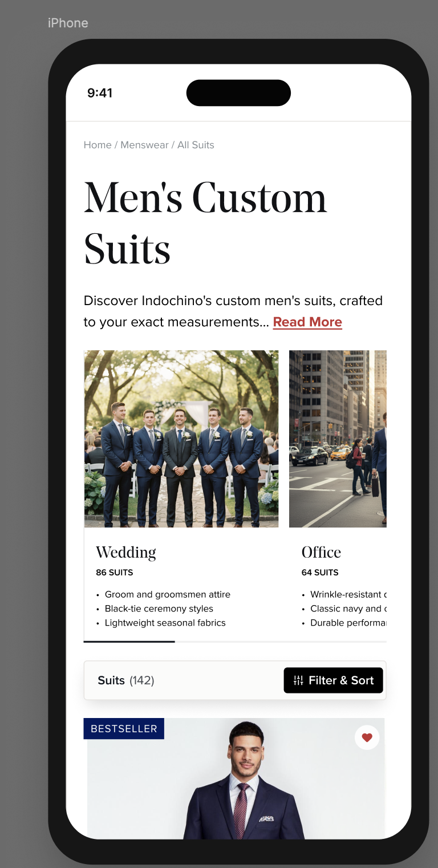
Task: Tap the heart favorite icon on the Bestseller suit
Action: [367, 737]
